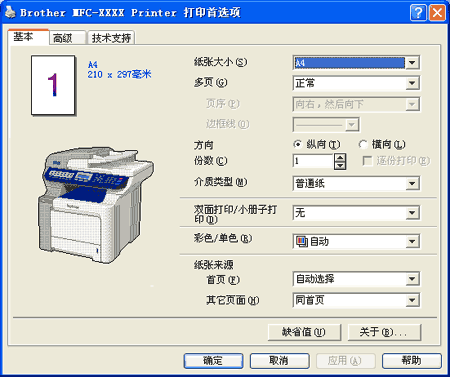Increase copies with the up arrow
Viewport: 450px width, 377px height.
pos(340,158)
